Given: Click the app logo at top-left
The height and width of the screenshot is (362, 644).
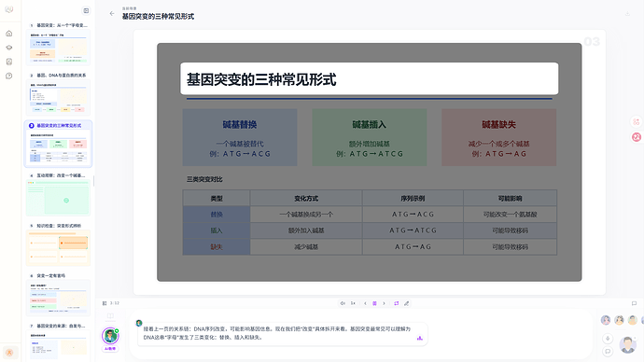Looking at the screenshot, I should tap(9, 9).
